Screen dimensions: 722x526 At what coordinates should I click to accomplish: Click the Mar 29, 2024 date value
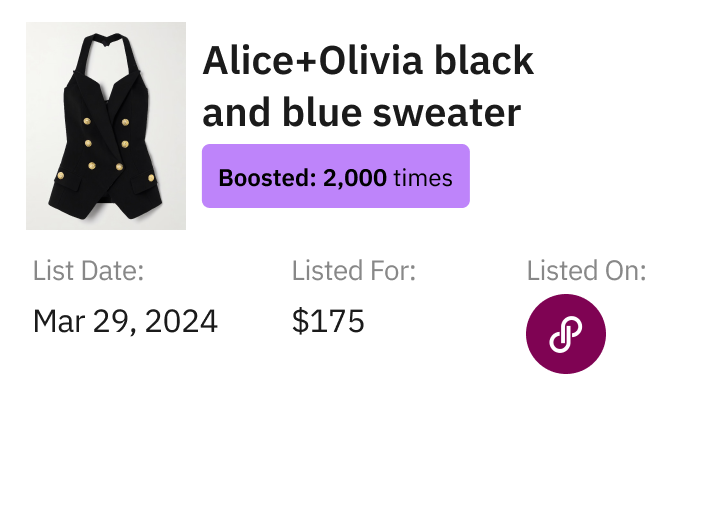(x=125, y=321)
